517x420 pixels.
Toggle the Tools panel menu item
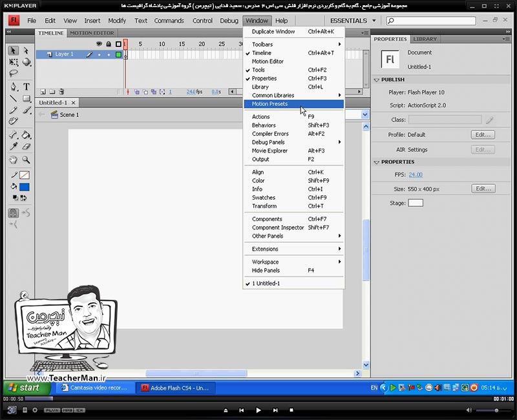coord(293,70)
